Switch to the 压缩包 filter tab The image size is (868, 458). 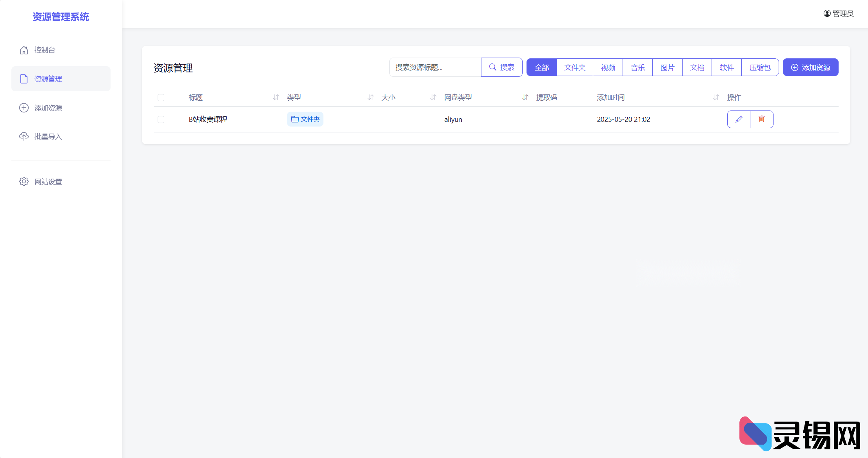(x=760, y=67)
